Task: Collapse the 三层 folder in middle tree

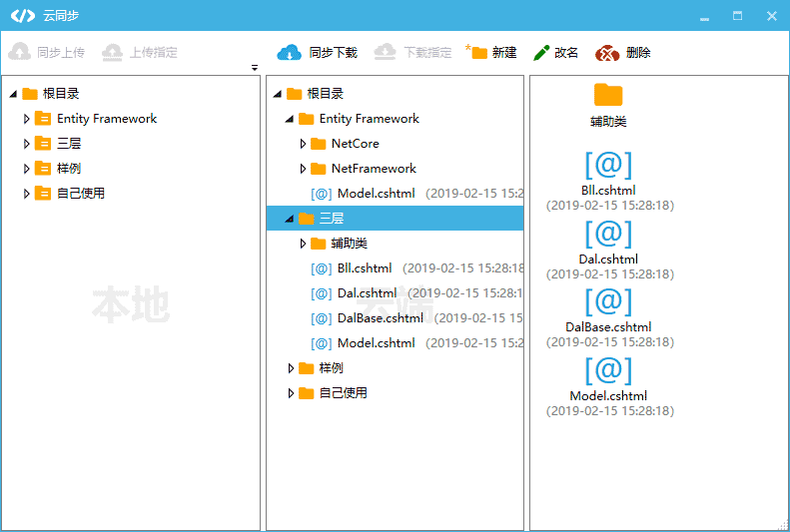Action: [290, 219]
